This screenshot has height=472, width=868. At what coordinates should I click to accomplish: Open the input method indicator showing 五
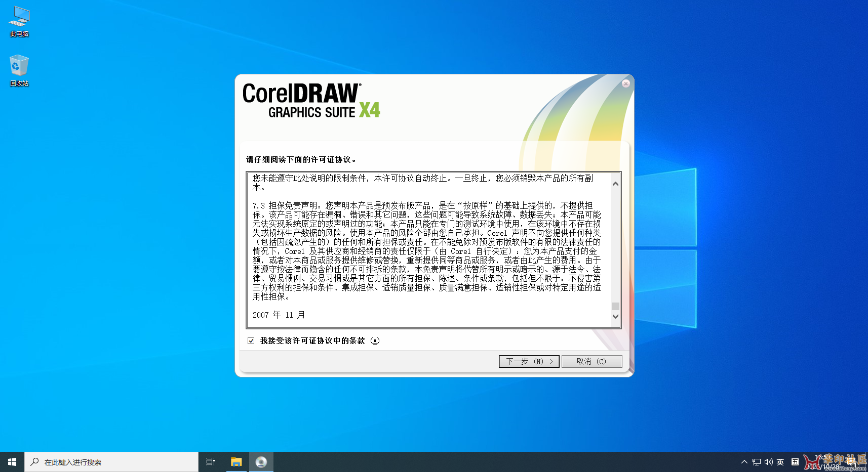(794, 461)
